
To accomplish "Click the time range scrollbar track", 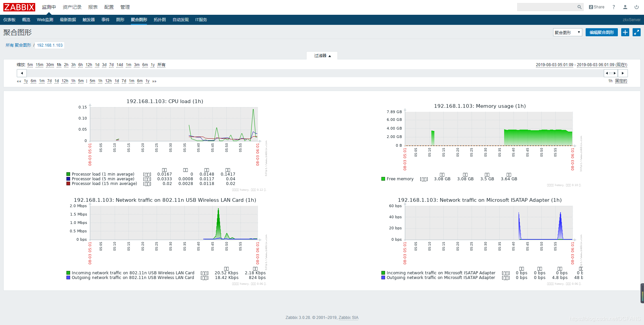I will tap(315, 73).
